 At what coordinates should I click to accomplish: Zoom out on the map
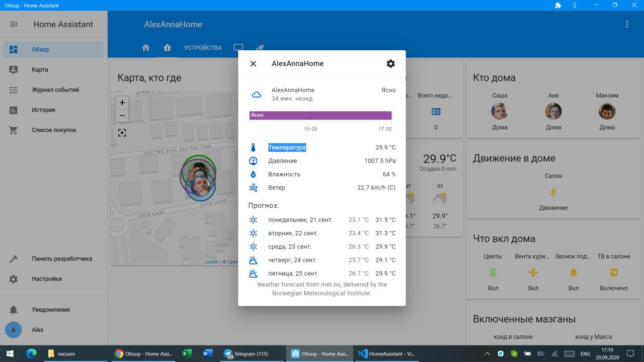pos(122,116)
